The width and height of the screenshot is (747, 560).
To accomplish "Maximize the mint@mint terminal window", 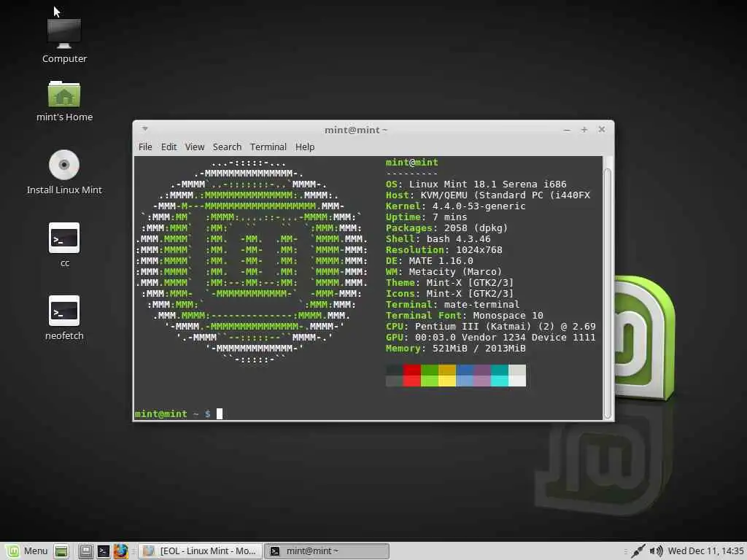I will (584, 130).
